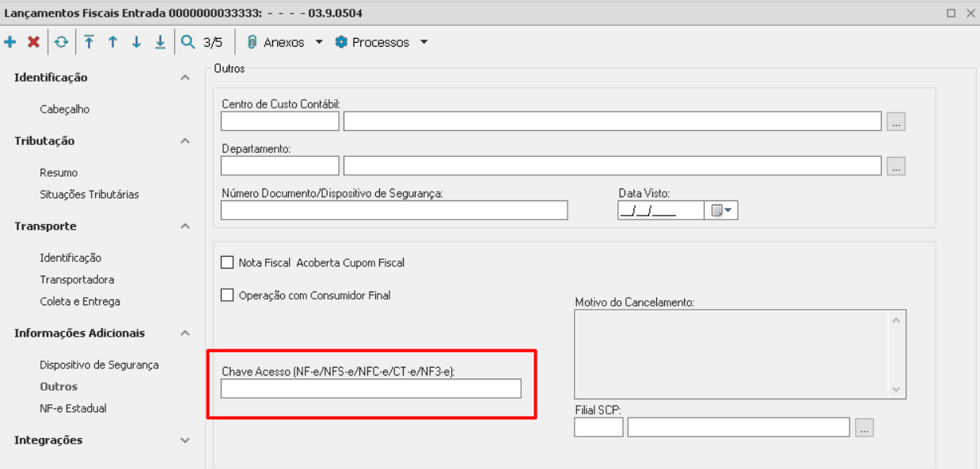Go to the previous record arrow
Image resolution: width=980 pixels, height=469 pixels.
[112, 42]
